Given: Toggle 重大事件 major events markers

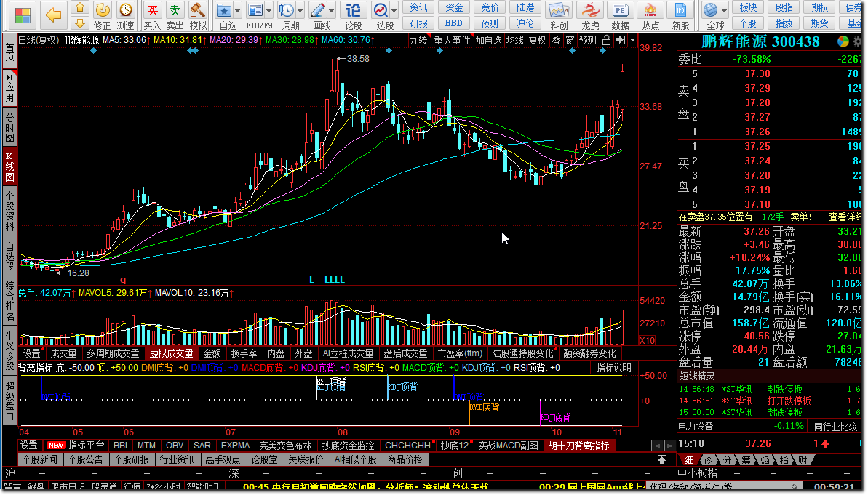Looking at the screenshot, I should click(x=453, y=41).
